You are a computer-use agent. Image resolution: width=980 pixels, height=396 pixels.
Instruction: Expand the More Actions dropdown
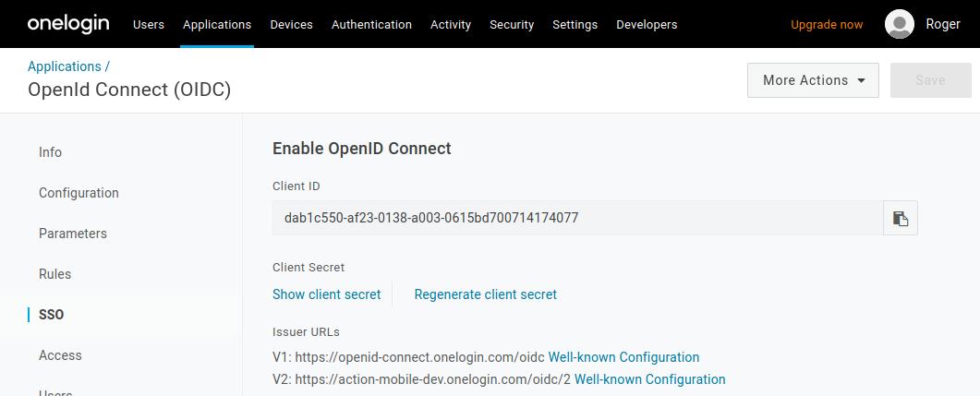(813, 80)
